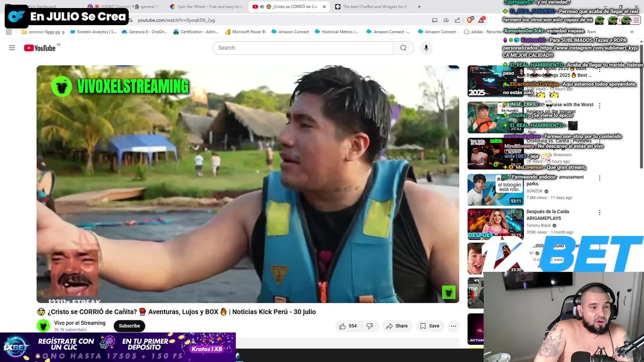Mute the audio-playing YouTube tab speaker icon
This screenshot has height=362, width=644.
click(x=262, y=7)
